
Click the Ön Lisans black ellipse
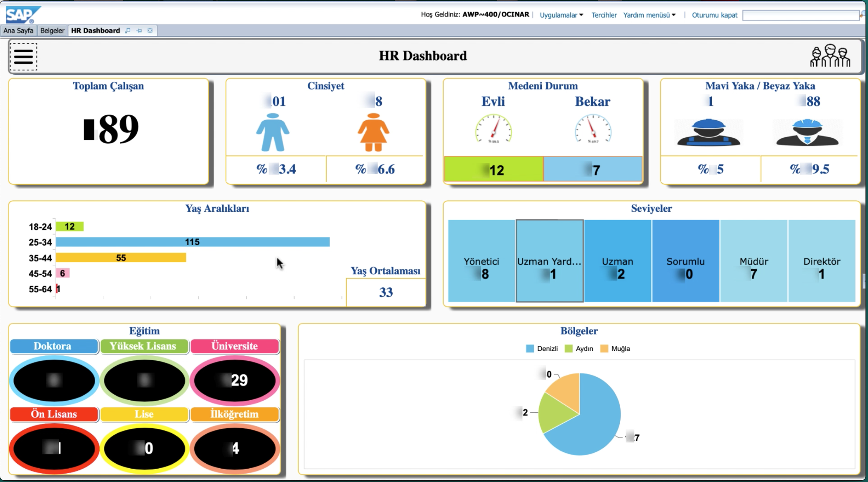point(54,449)
